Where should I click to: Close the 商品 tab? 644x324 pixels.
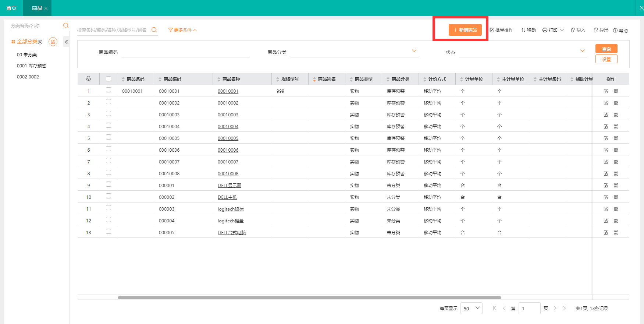46,8
